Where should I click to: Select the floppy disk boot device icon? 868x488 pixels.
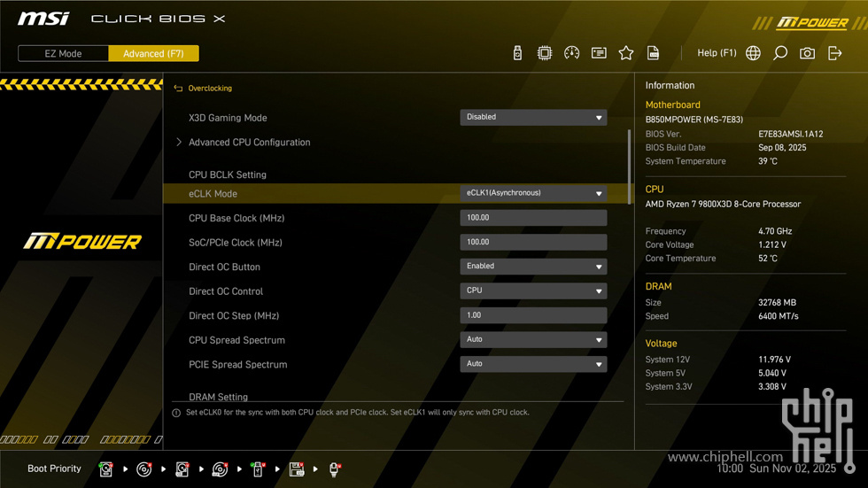pos(297,469)
